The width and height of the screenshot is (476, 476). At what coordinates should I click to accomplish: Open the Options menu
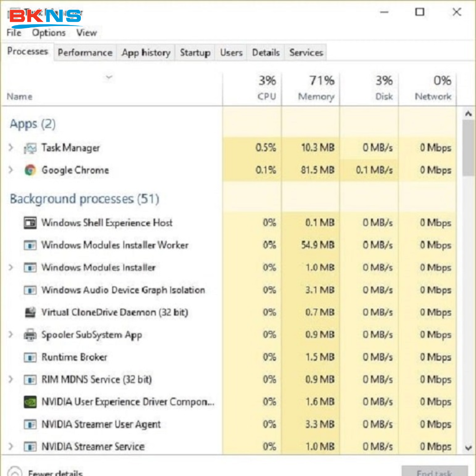coord(48,33)
